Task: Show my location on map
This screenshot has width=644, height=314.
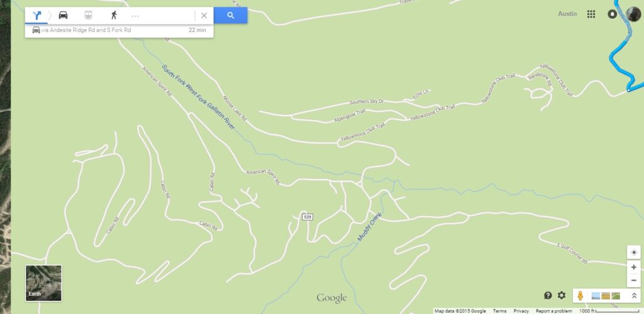Action: [634, 252]
